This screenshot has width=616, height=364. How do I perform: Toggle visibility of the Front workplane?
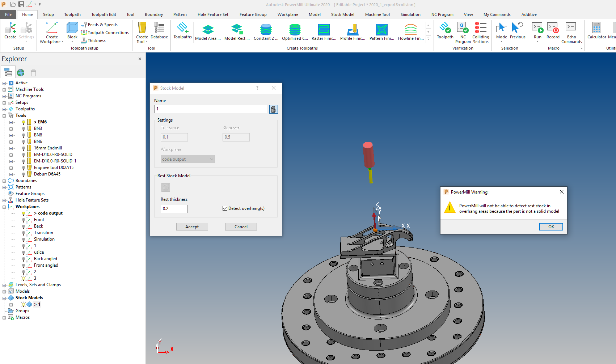coord(23,220)
